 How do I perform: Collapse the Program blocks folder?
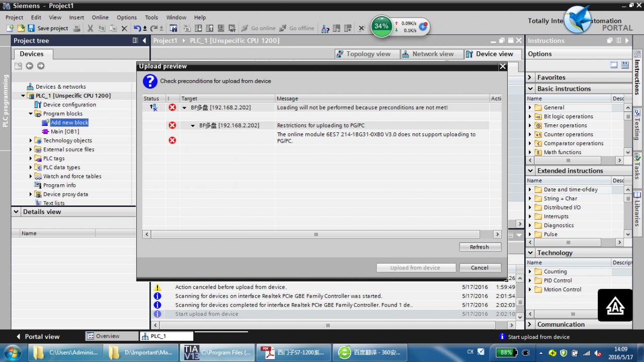(31, 114)
